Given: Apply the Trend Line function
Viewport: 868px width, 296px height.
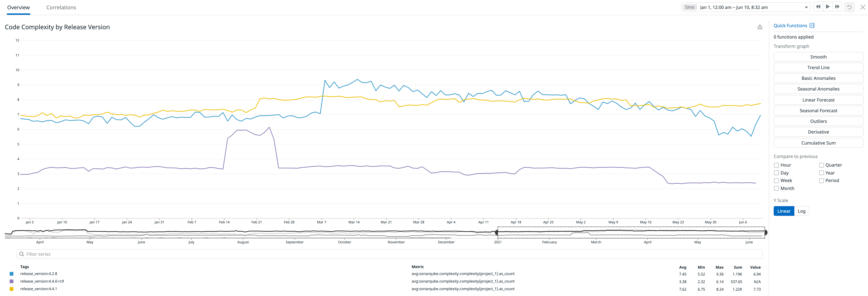Looking at the screenshot, I should (x=818, y=67).
